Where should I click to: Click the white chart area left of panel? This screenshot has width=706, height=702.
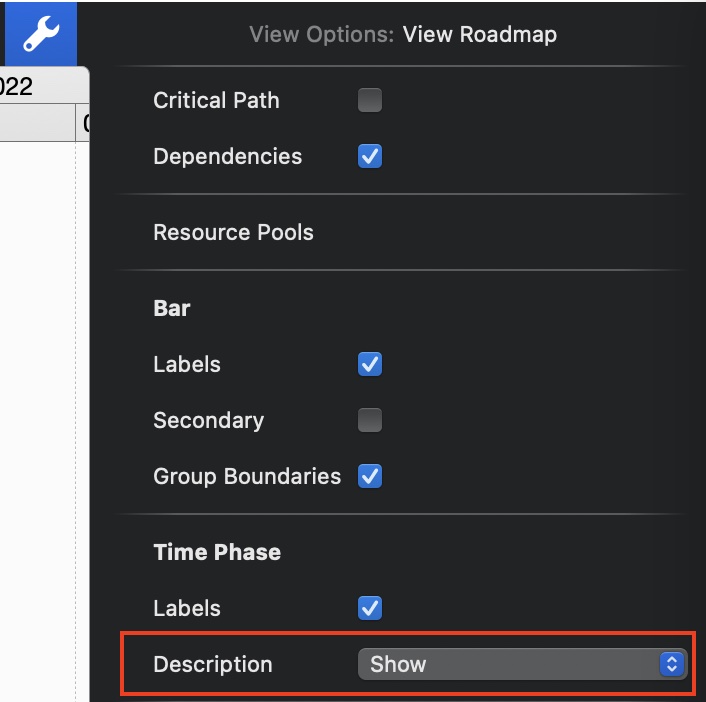coord(38,400)
